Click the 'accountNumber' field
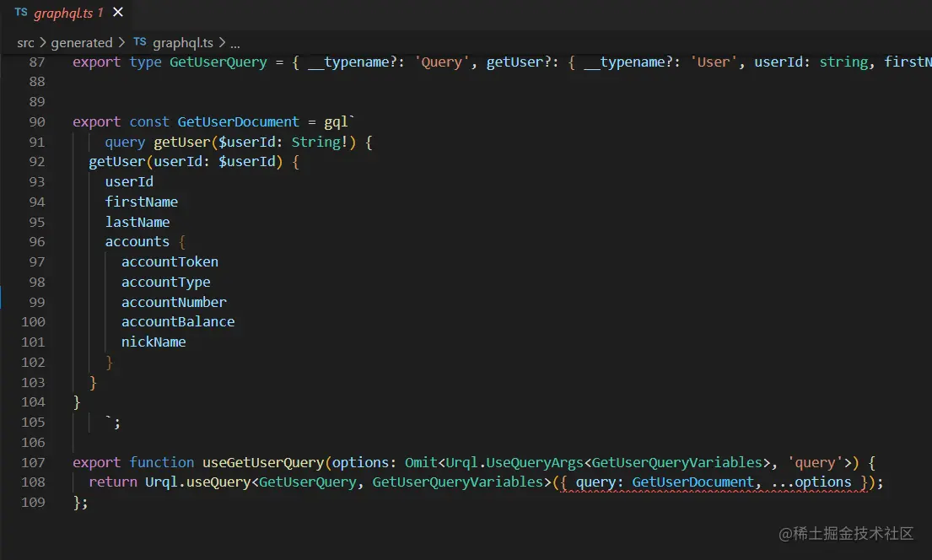Image resolution: width=932 pixels, height=560 pixels. (174, 303)
